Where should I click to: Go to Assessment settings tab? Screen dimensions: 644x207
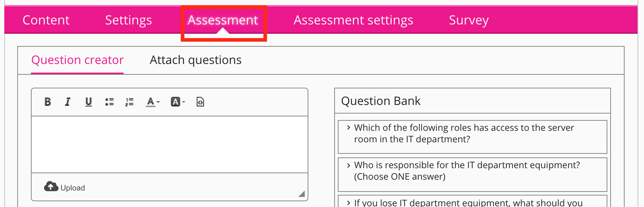tap(353, 20)
